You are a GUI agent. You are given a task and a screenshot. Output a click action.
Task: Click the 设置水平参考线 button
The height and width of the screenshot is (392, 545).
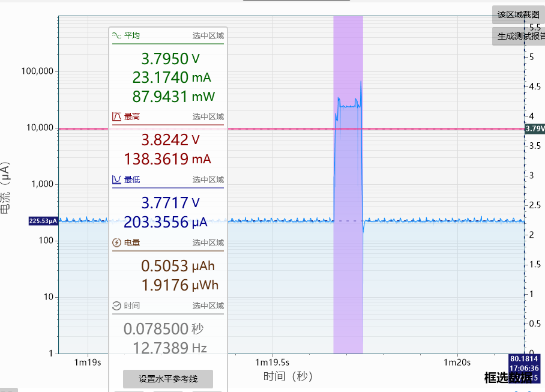[168, 379]
